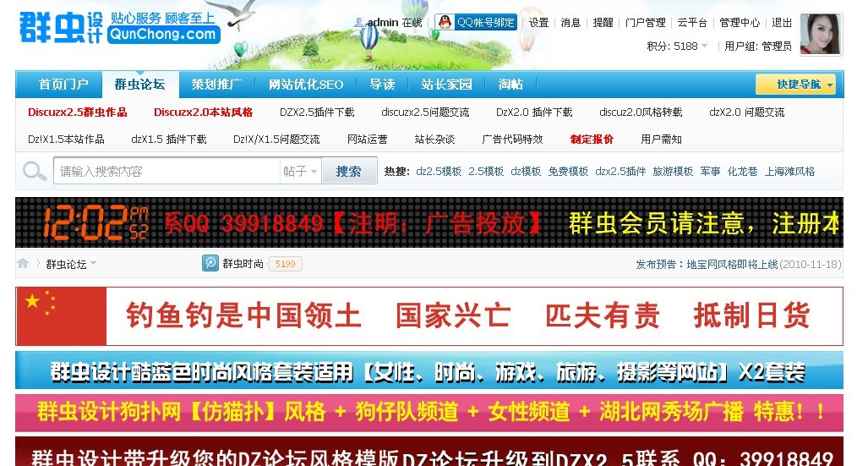Screen dimensions: 868x466
Task: Open the 群虫时尚 forum link
Action: coord(243,264)
